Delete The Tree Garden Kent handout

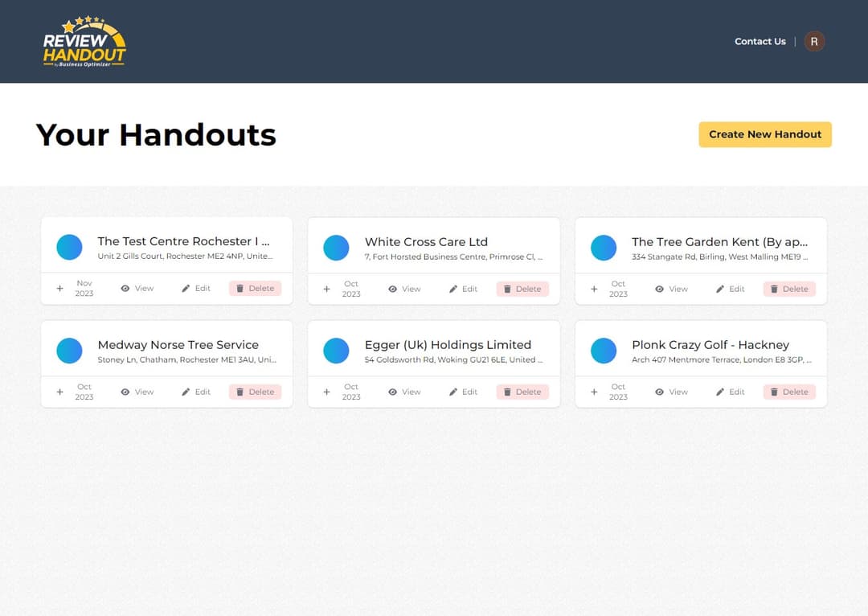coord(788,289)
